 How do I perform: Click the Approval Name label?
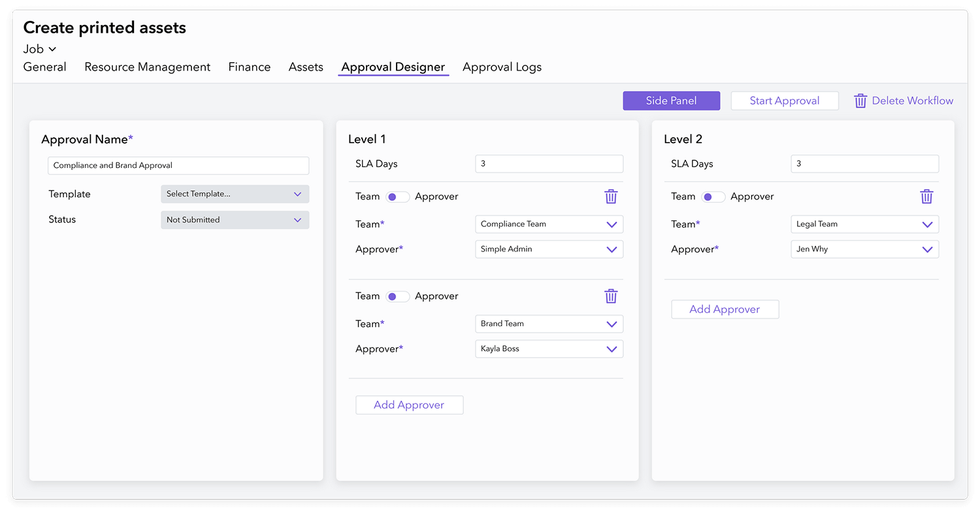click(x=87, y=139)
